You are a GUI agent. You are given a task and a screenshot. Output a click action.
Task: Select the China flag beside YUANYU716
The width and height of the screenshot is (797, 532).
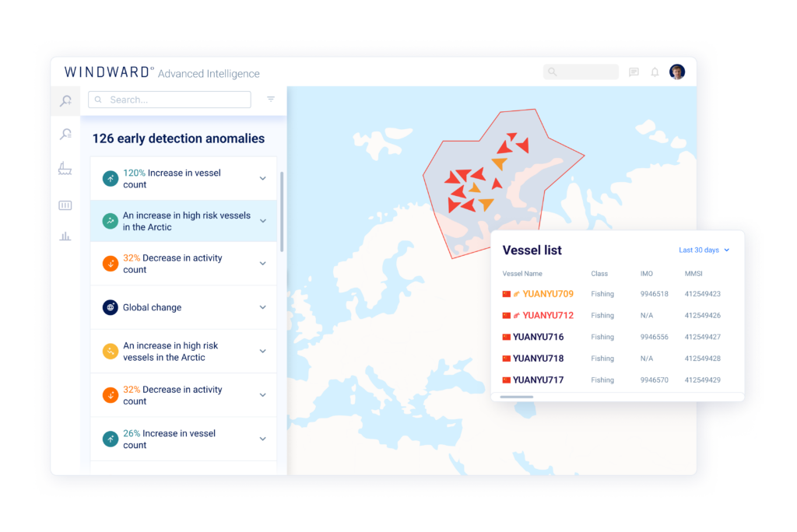coord(507,337)
